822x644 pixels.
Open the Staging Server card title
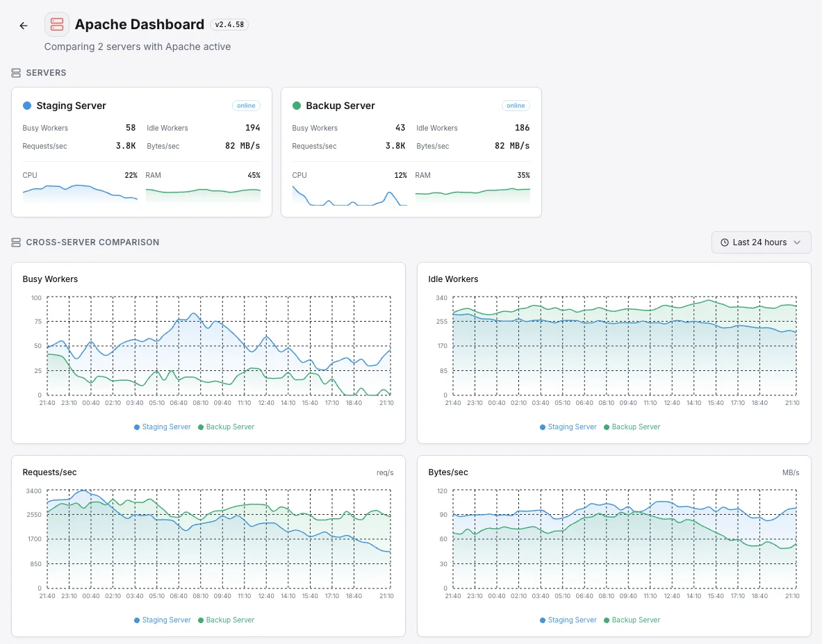72,106
